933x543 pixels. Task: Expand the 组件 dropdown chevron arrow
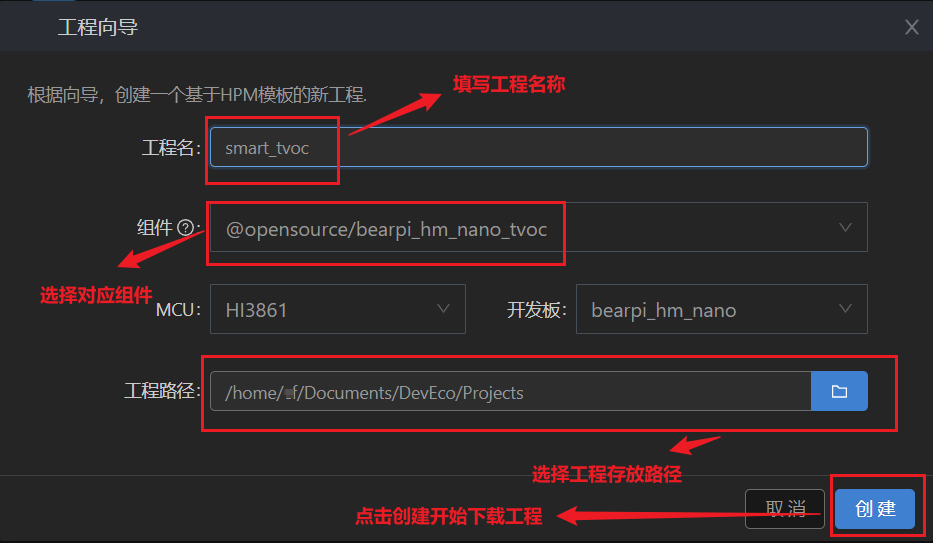[x=845, y=228]
